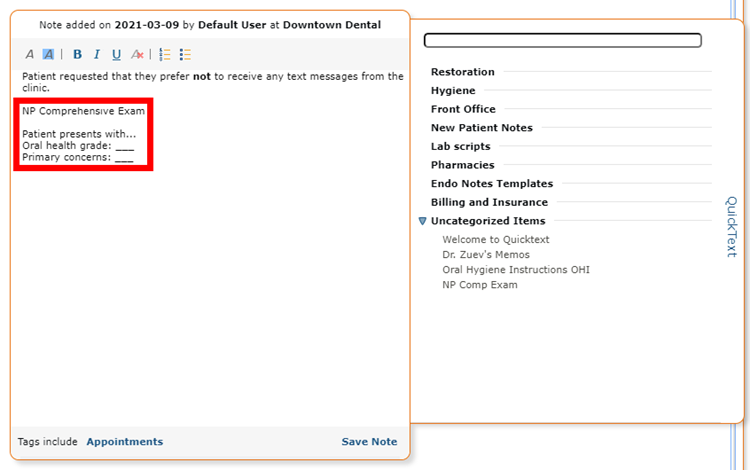Insert a numbered list

tap(165, 55)
